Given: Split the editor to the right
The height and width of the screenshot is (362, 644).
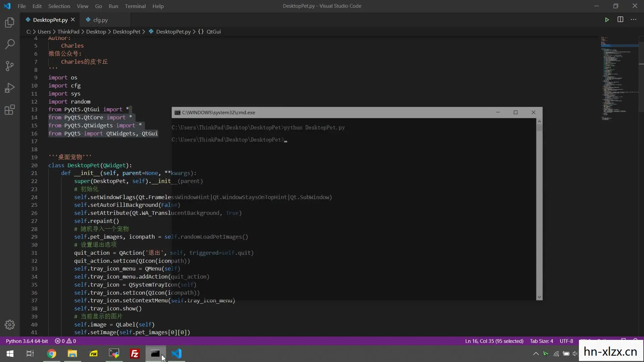Looking at the screenshot, I should coord(620,19).
